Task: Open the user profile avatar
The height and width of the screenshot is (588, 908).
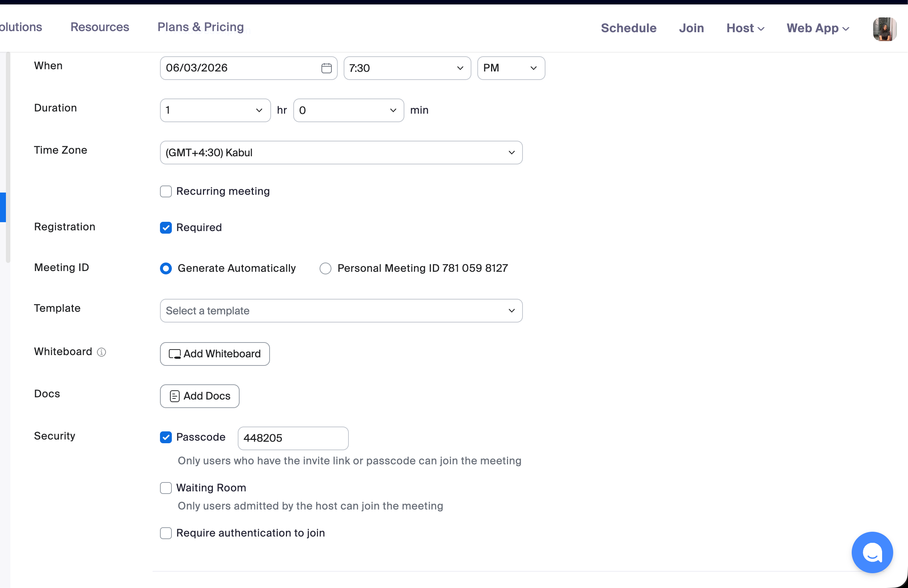Action: (x=884, y=29)
